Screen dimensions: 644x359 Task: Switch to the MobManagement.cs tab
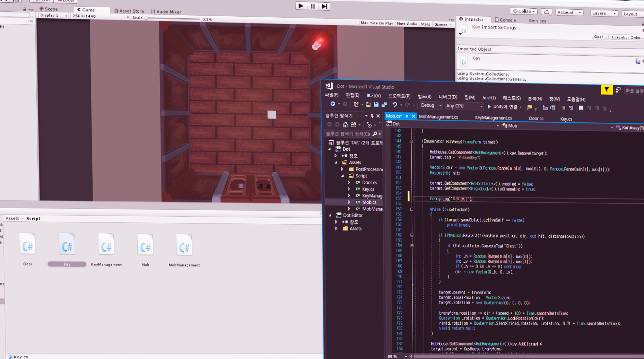pos(438,117)
